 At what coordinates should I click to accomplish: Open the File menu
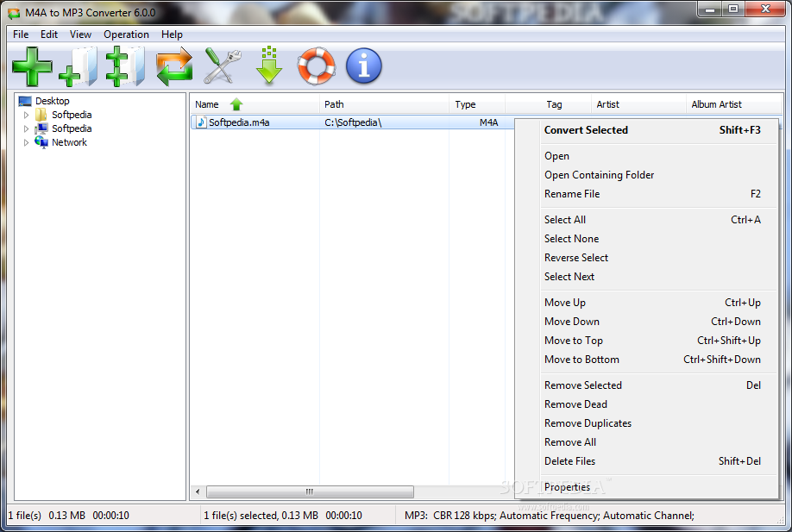tap(21, 34)
